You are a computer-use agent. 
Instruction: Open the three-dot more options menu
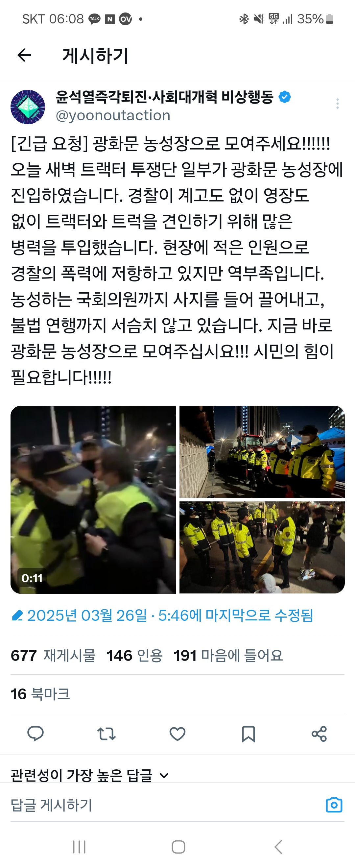point(337,104)
